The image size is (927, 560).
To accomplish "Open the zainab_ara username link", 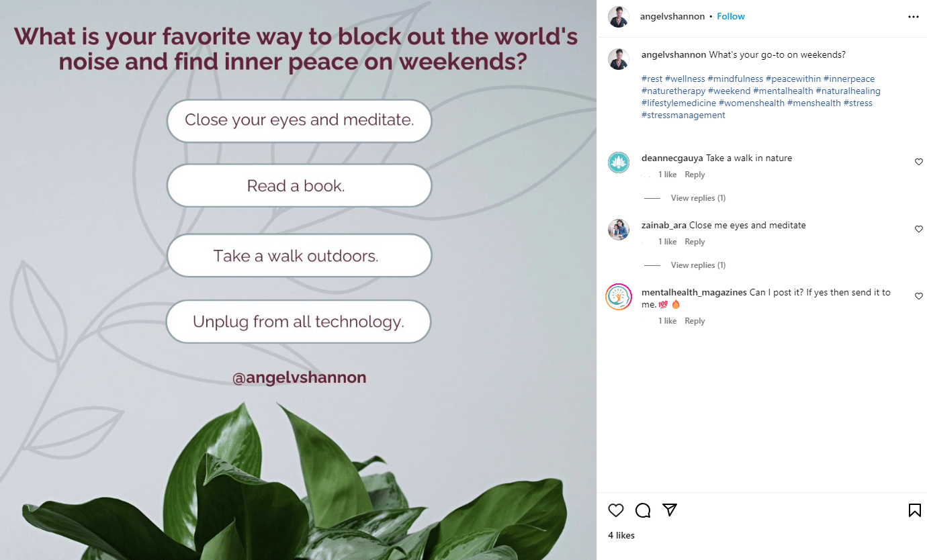I will pyautogui.click(x=664, y=225).
